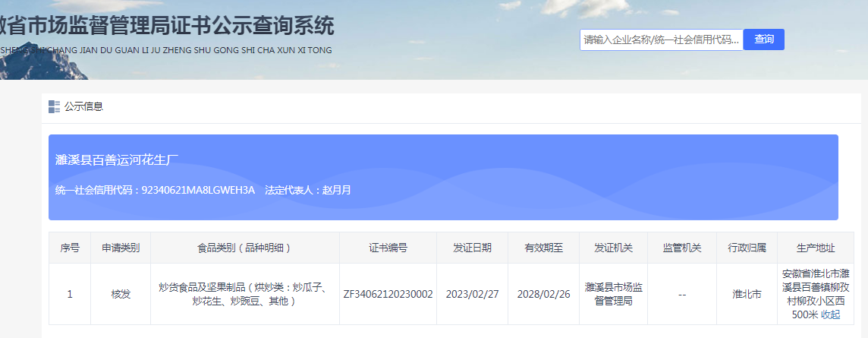Click the 序号 column header

[70, 248]
